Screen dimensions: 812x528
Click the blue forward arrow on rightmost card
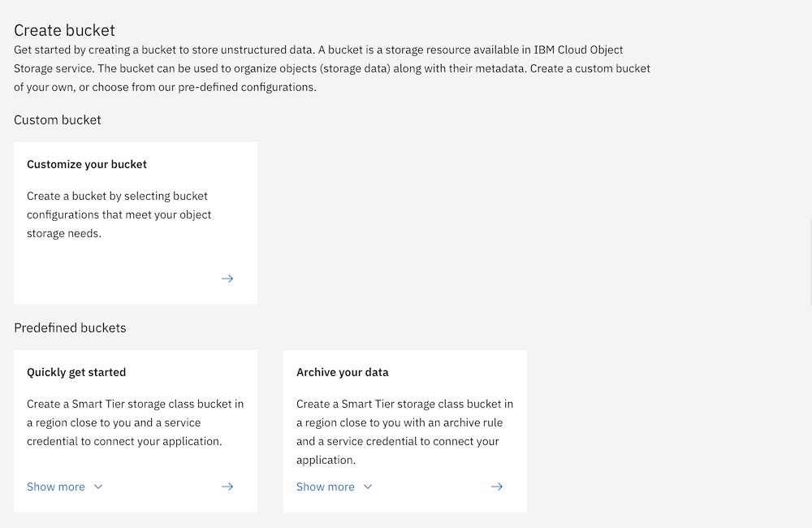[x=497, y=487]
